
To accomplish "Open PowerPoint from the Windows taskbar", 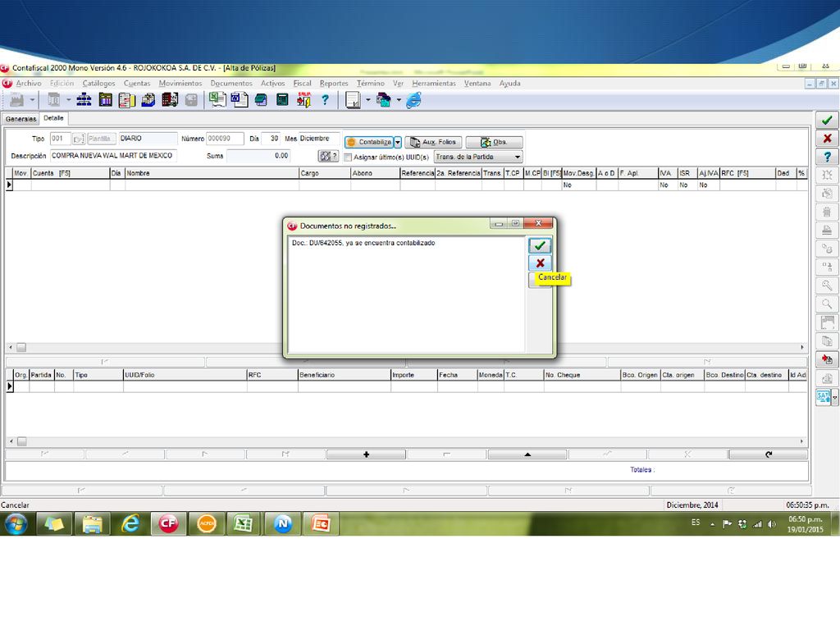I will pos(321,523).
